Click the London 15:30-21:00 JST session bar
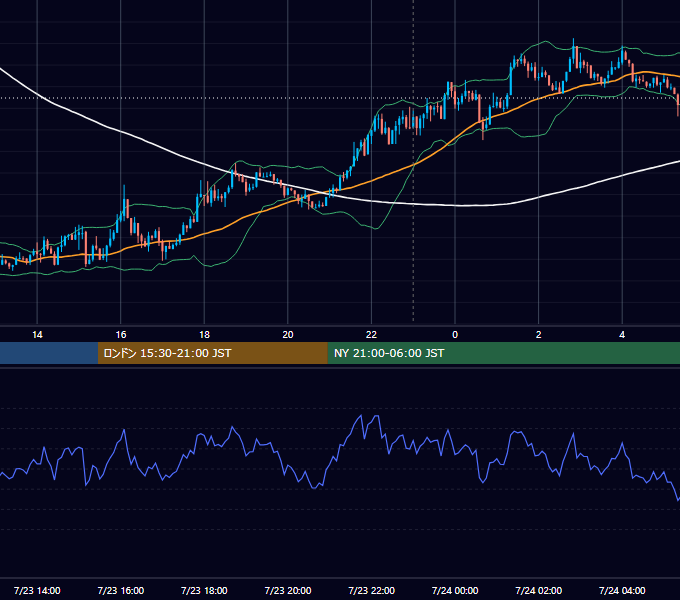680x600 pixels. [x=213, y=353]
